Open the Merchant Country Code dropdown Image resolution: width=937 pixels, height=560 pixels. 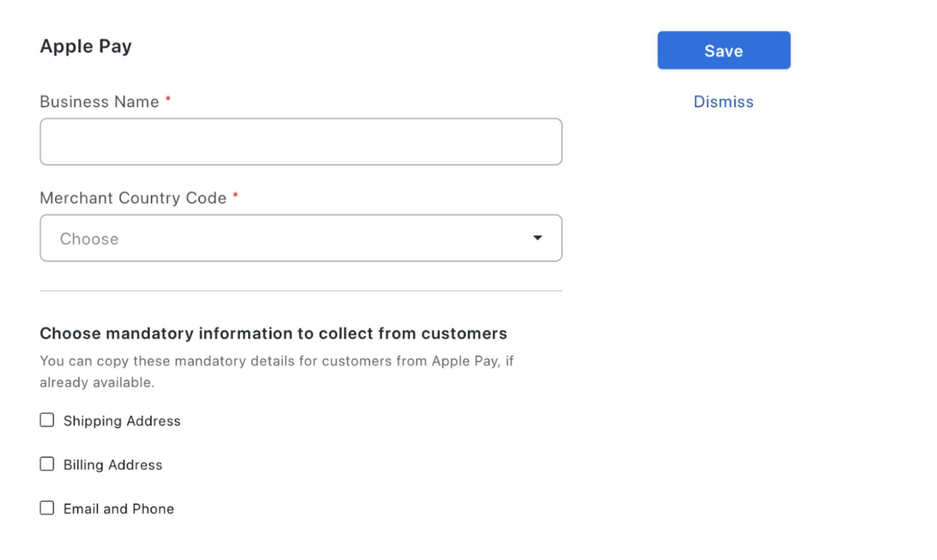[301, 238]
